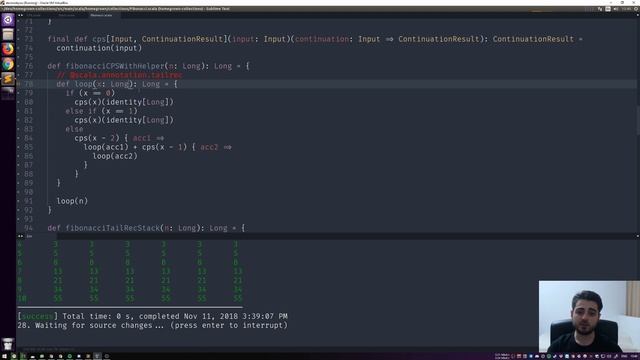Screen dimensions: 640x360
Task: Open the Files manager from the launcher
Action: pos(8,34)
